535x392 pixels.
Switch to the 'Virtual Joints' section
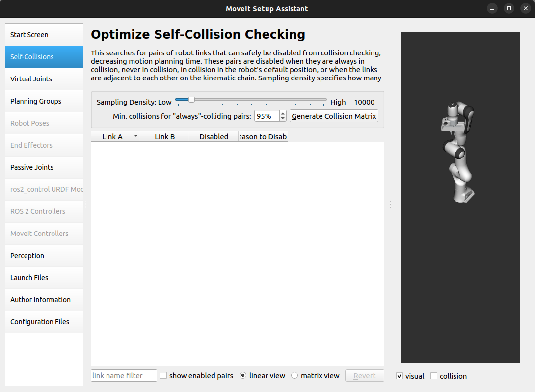[x=44, y=78]
